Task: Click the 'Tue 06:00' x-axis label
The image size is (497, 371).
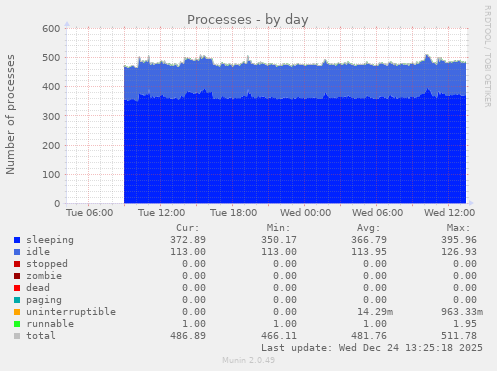Action: click(x=90, y=213)
